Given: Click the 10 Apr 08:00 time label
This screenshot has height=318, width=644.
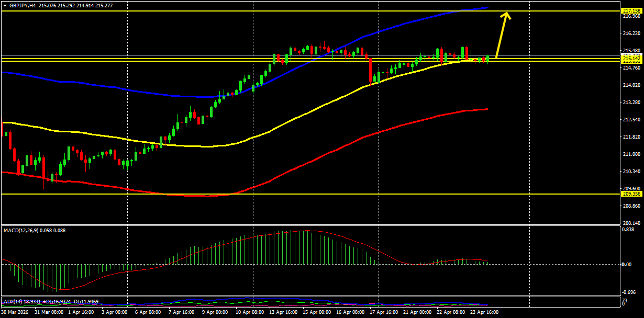Looking at the screenshot, I should [249, 312].
